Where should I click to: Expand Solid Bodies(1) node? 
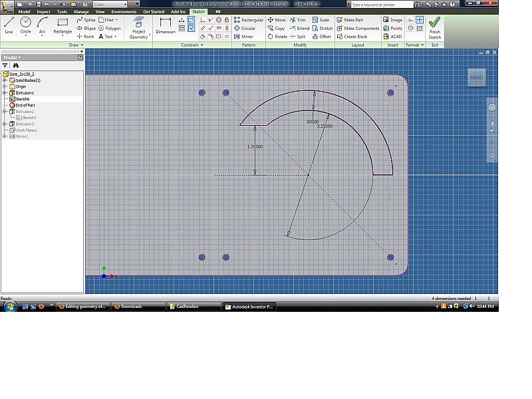5,80
